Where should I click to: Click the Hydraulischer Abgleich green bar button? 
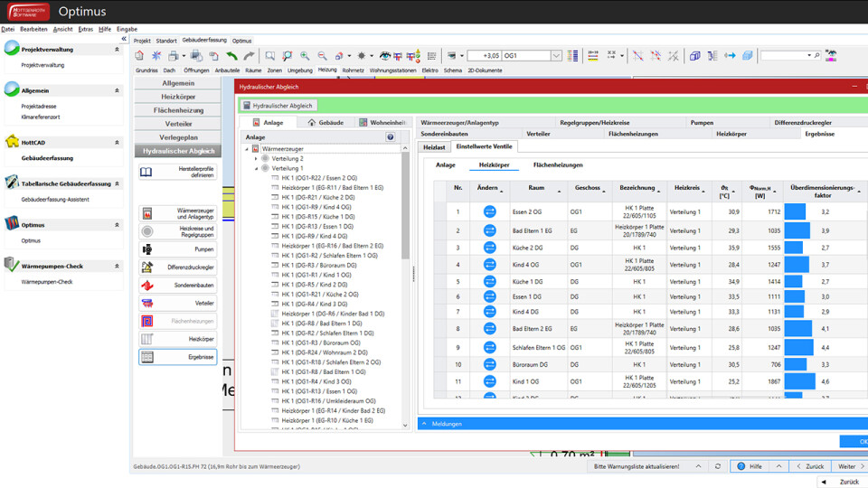point(278,106)
